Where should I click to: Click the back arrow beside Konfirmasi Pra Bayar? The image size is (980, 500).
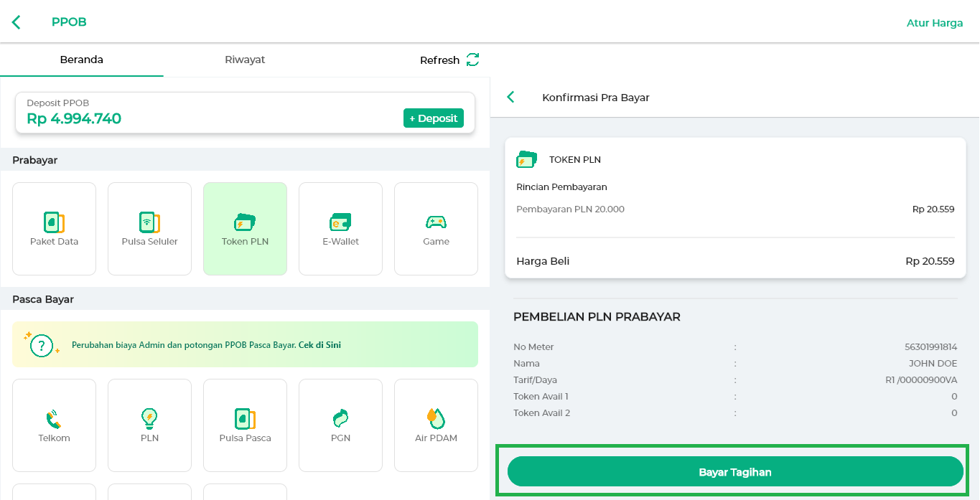[510, 97]
